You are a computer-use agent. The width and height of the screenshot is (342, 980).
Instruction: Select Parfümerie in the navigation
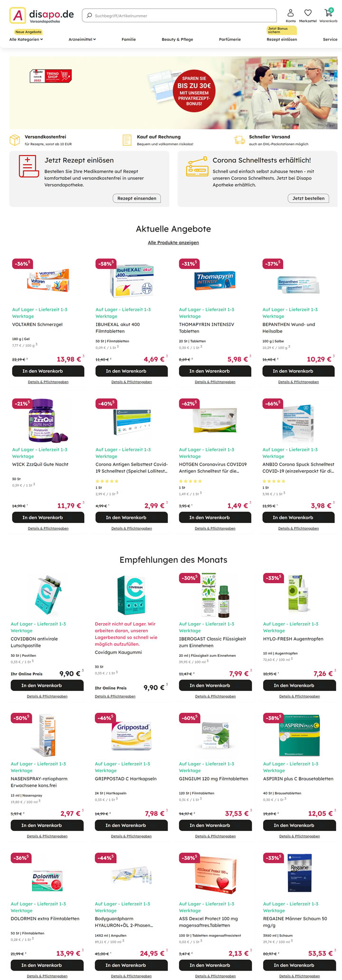[x=230, y=39]
